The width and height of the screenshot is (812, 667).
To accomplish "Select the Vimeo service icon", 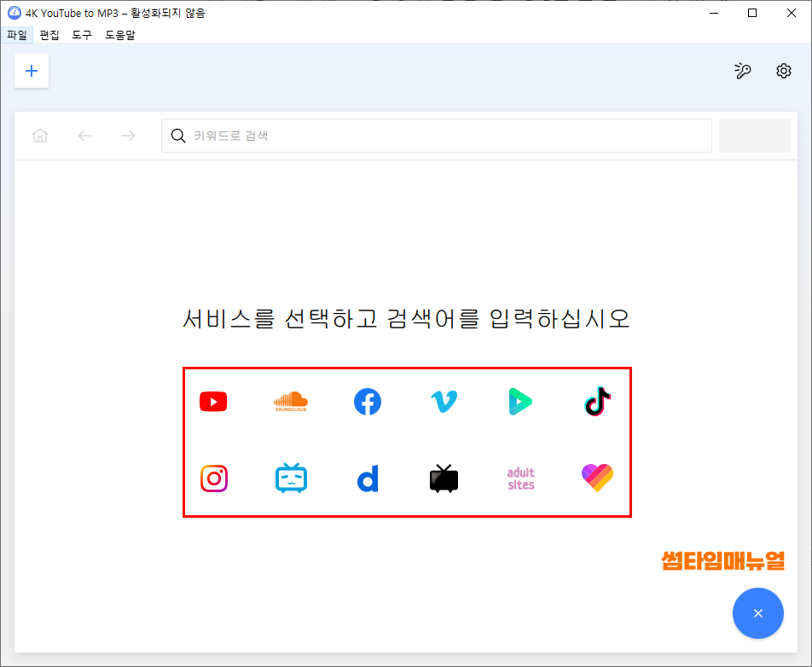I will 444,402.
